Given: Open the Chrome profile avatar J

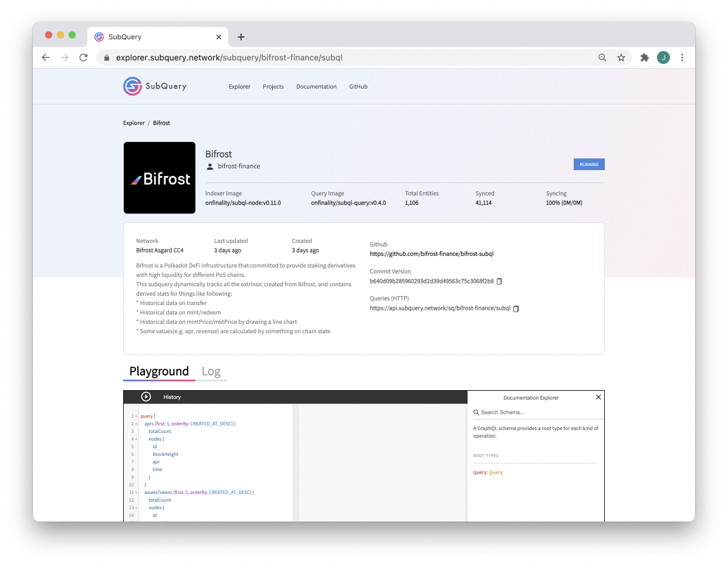Looking at the screenshot, I should point(663,57).
